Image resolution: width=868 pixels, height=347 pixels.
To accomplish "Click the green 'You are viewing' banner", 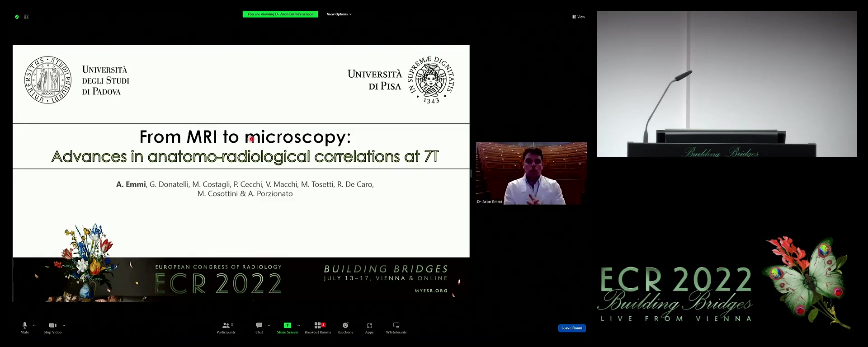I will [280, 14].
